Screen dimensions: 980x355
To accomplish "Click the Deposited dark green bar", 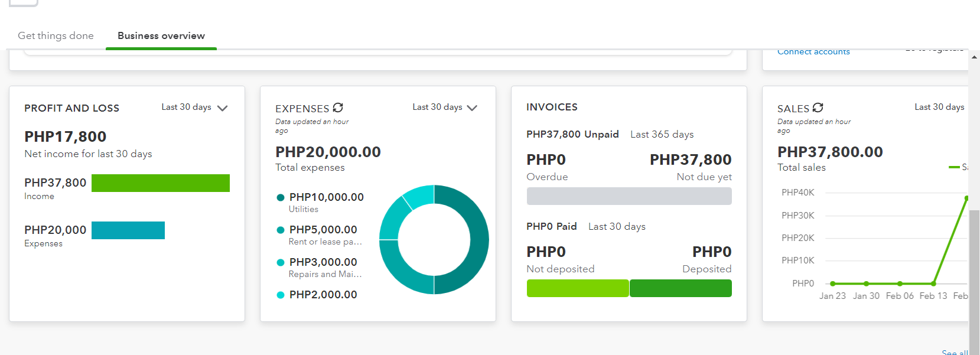I will click(x=681, y=288).
